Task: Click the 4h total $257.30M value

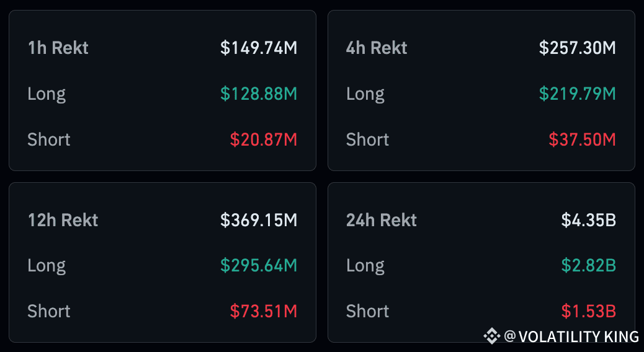Action: (x=578, y=48)
